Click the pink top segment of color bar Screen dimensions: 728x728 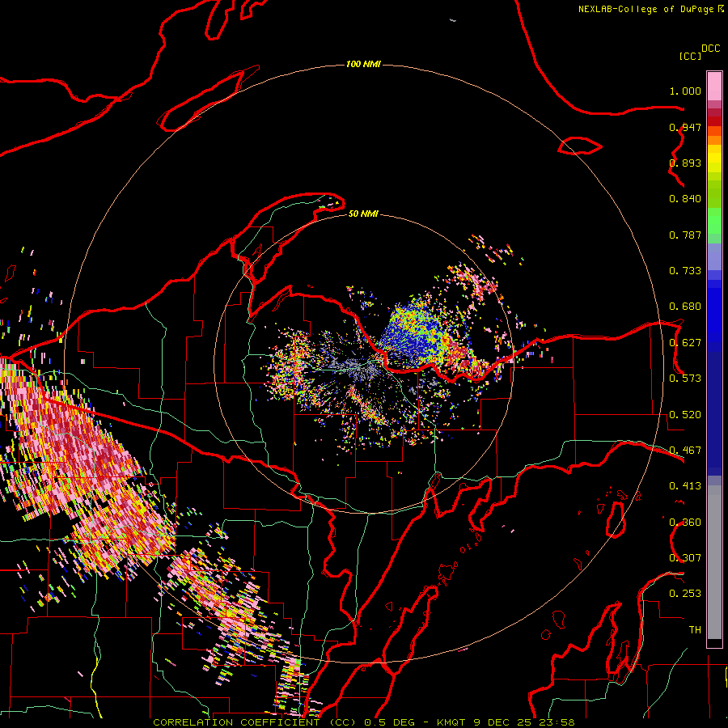pyautogui.click(x=714, y=86)
